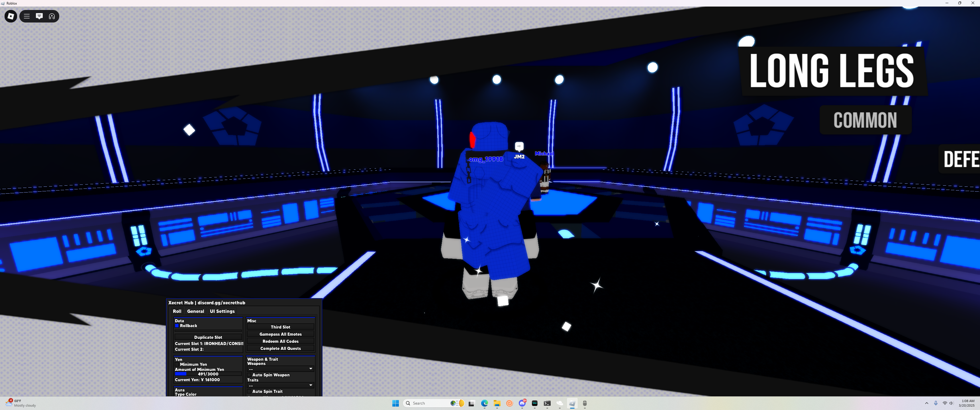Image resolution: width=980 pixels, height=410 pixels.
Task: Enable Auto Spin Weapon checkbox
Action: click(250, 375)
